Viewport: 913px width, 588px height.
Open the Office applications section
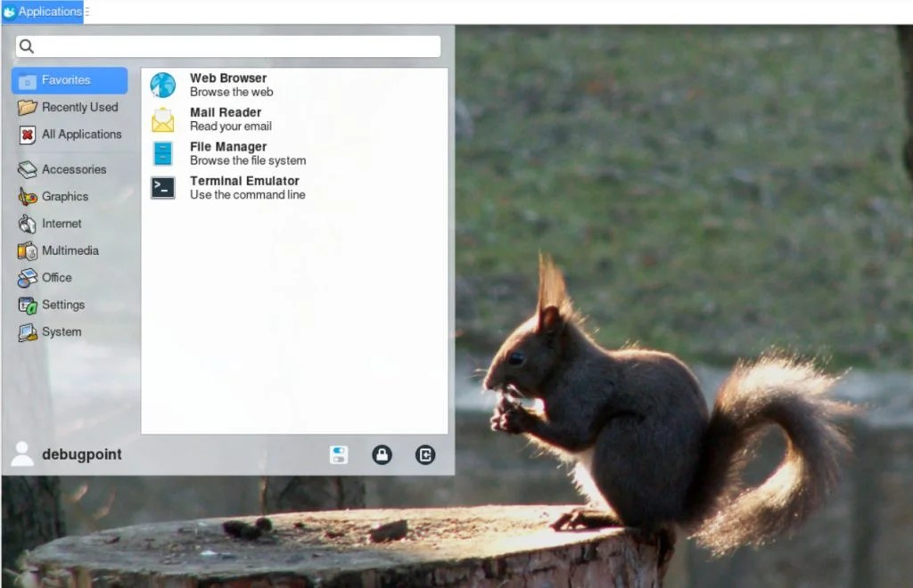coord(56,278)
